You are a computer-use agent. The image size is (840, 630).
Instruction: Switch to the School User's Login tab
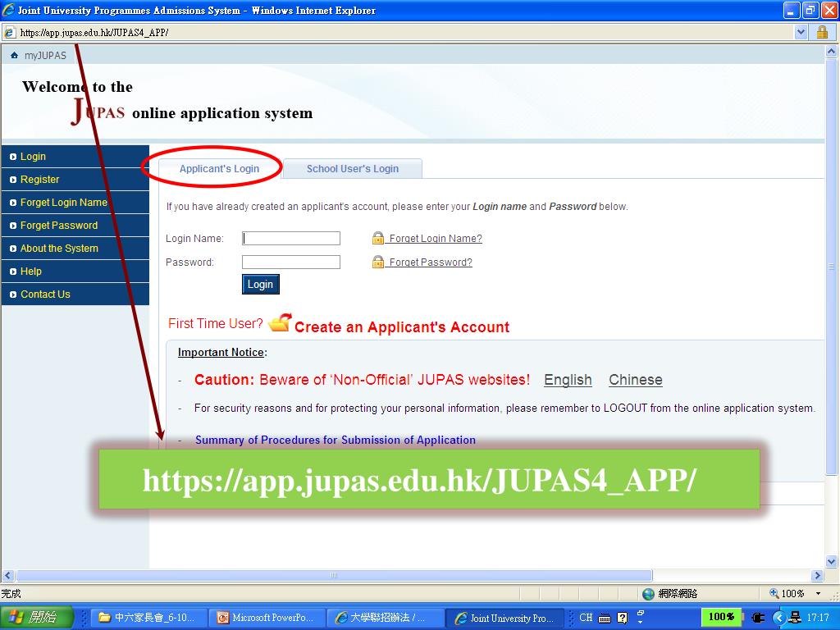[x=353, y=169]
